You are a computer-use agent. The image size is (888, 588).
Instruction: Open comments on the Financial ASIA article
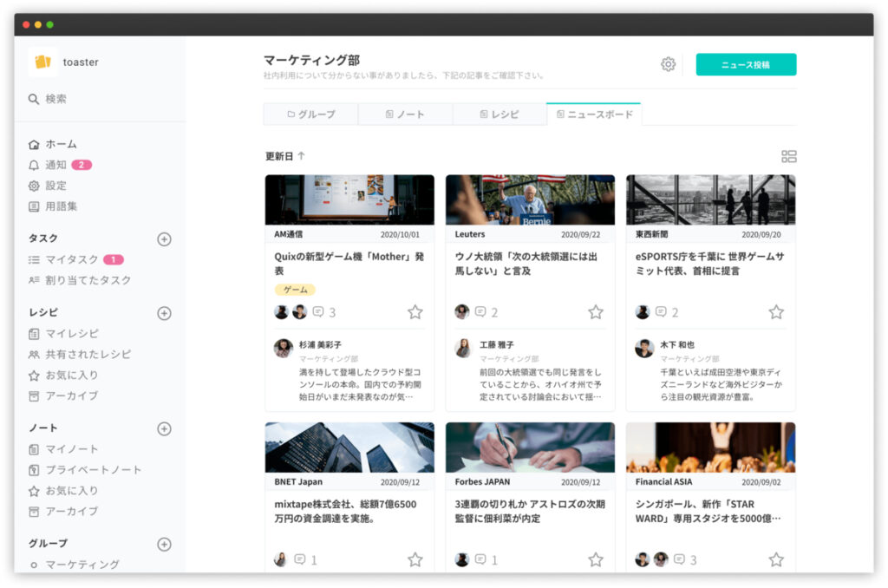(x=685, y=559)
